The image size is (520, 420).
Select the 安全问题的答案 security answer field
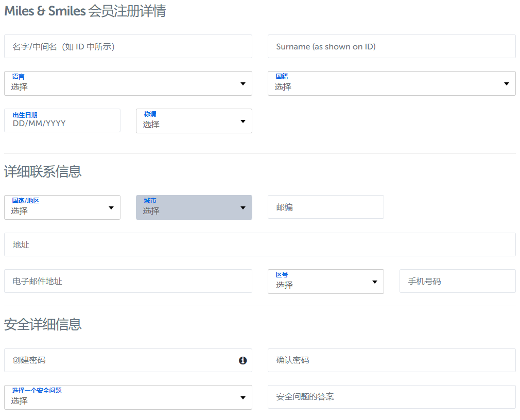coord(391,397)
